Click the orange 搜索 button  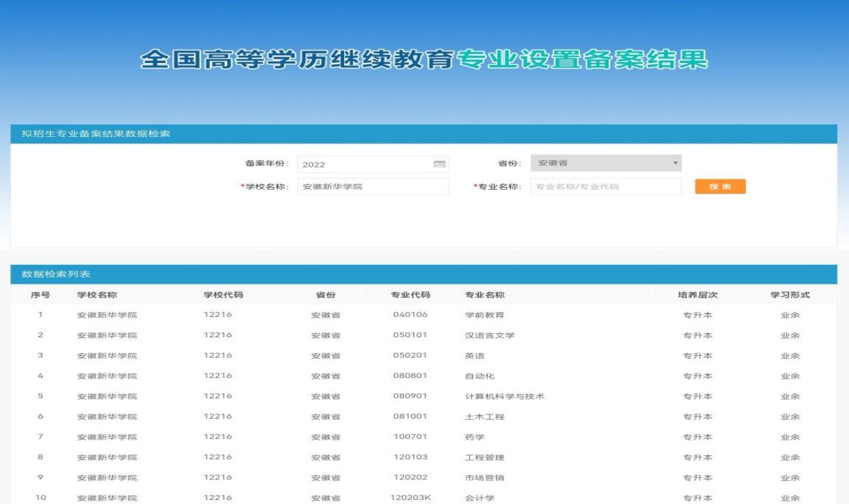(720, 186)
